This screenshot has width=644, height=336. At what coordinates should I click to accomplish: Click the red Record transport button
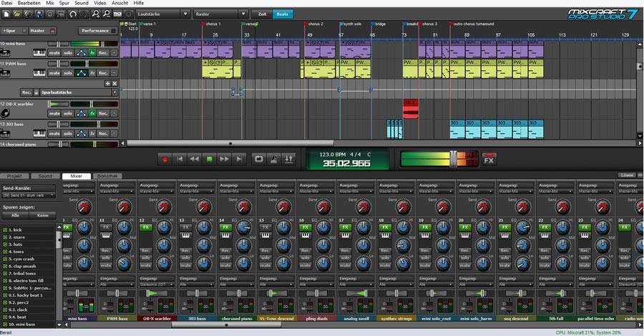165,158
